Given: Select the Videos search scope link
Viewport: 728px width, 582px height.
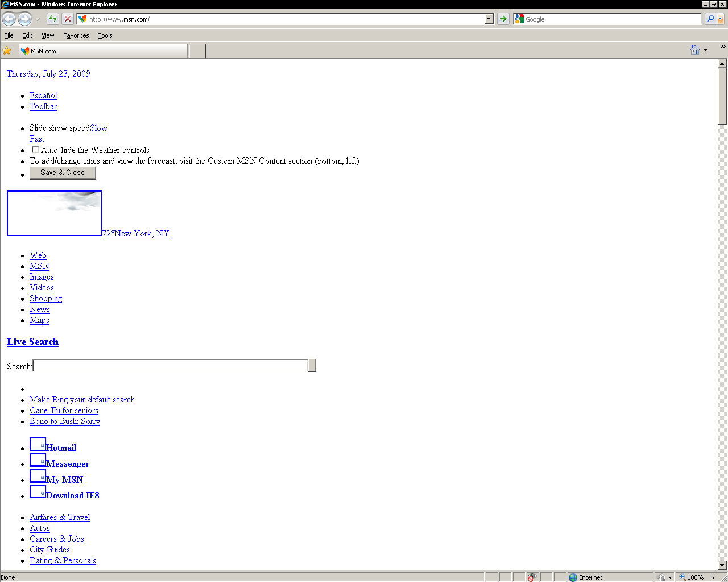Looking at the screenshot, I should tap(42, 288).
